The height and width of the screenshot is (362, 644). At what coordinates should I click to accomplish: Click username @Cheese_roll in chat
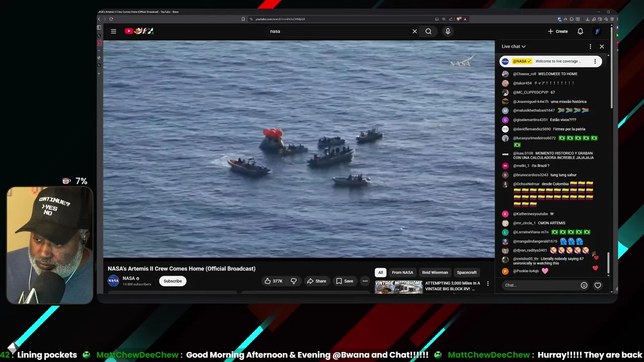pos(524,74)
